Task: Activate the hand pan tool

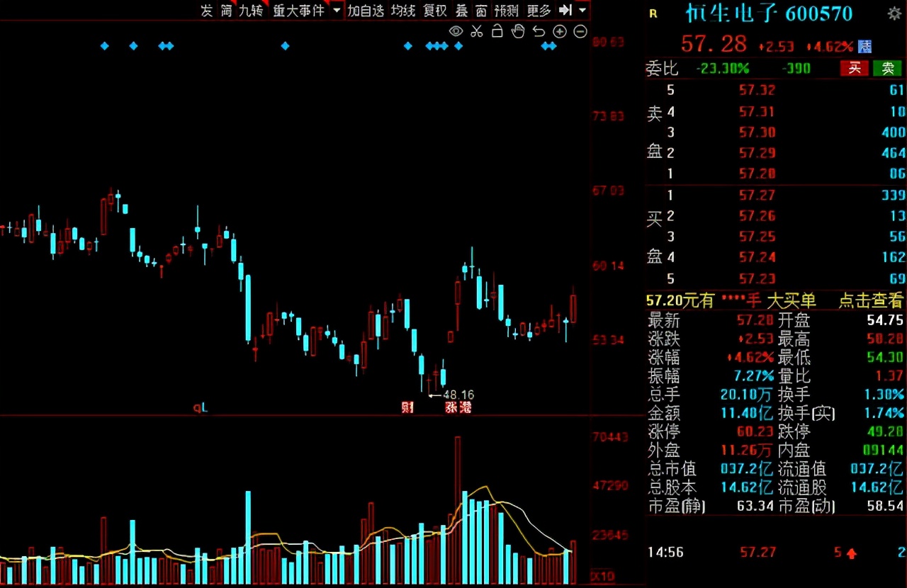Action: 518,30
